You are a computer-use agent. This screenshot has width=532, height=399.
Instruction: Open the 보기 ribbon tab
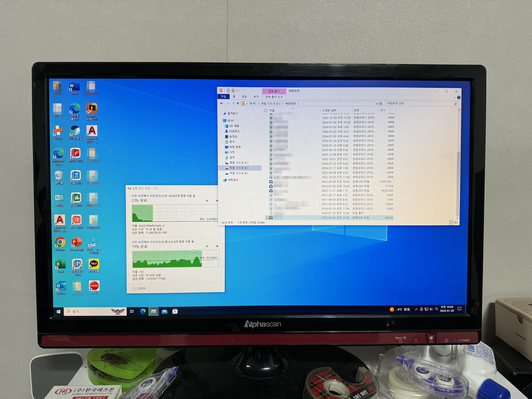pyautogui.click(x=256, y=97)
